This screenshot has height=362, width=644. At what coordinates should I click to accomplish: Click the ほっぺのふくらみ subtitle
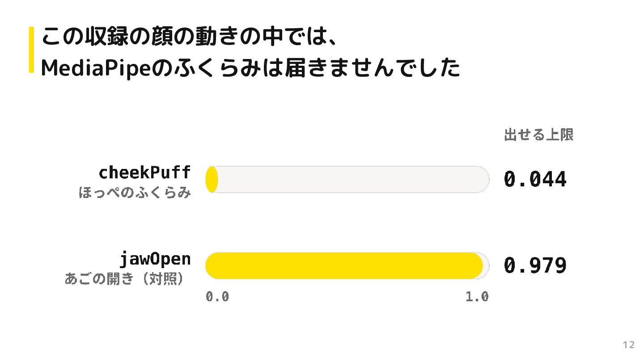135,194
